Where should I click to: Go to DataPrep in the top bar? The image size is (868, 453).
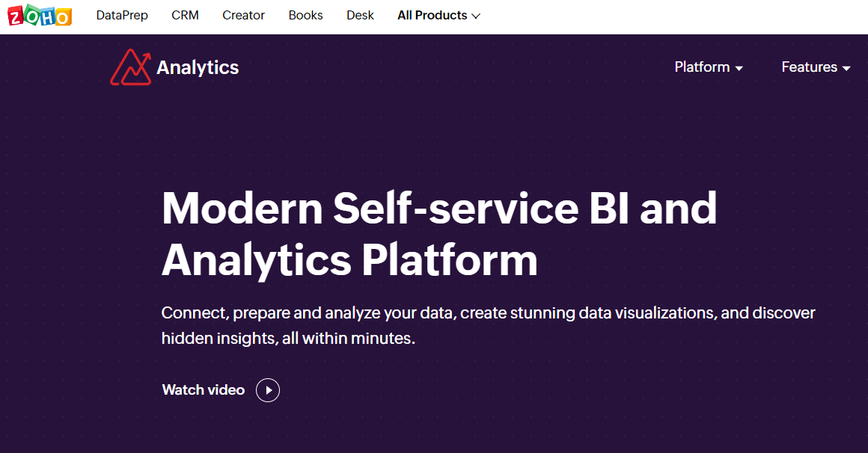[122, 15]
